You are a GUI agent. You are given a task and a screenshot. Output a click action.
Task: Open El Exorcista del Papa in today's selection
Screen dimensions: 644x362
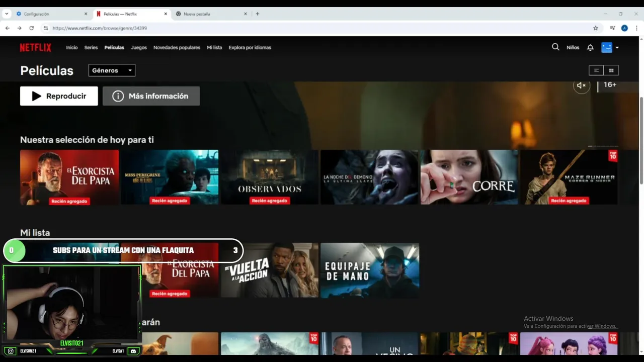tap(69, 177)
